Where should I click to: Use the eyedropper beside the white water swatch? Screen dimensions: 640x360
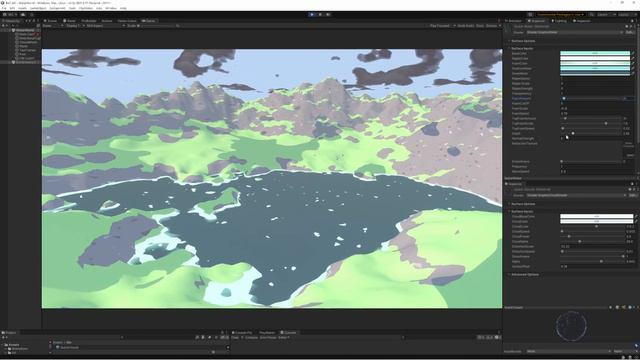(633, 58)
